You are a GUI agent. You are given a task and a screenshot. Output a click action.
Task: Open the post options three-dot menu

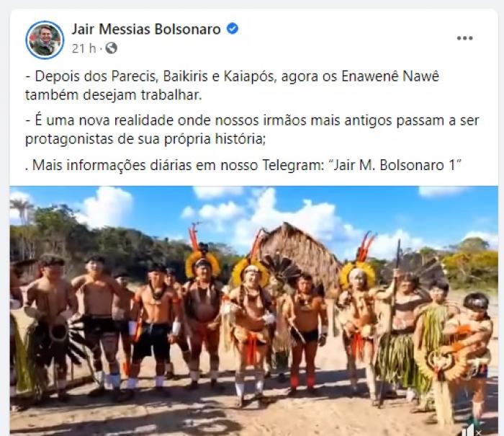[x=464, y=38]
